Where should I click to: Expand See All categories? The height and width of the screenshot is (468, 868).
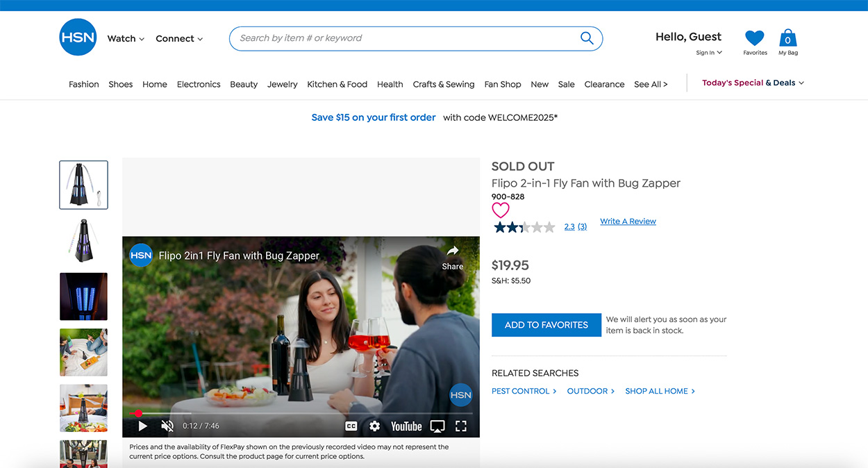point(651,84)
